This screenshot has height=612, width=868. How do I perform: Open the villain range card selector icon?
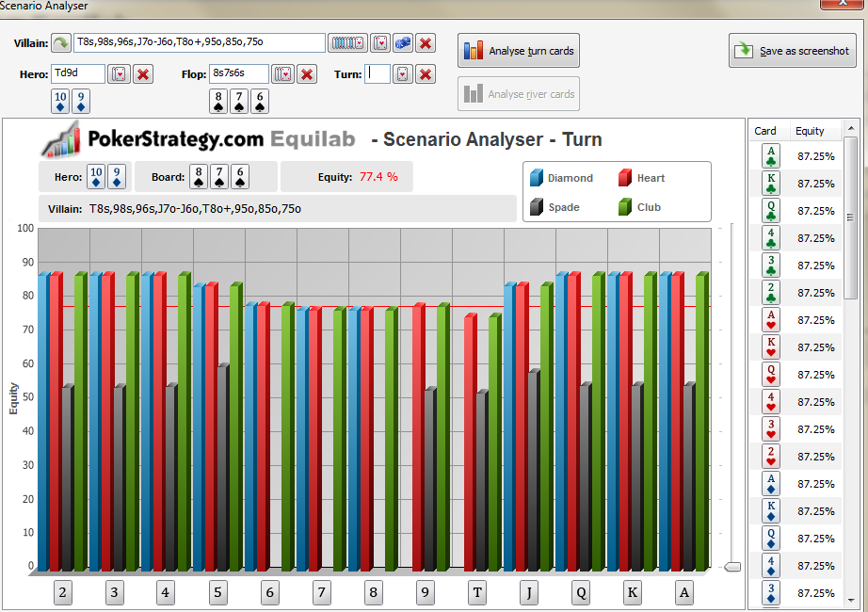347,42
